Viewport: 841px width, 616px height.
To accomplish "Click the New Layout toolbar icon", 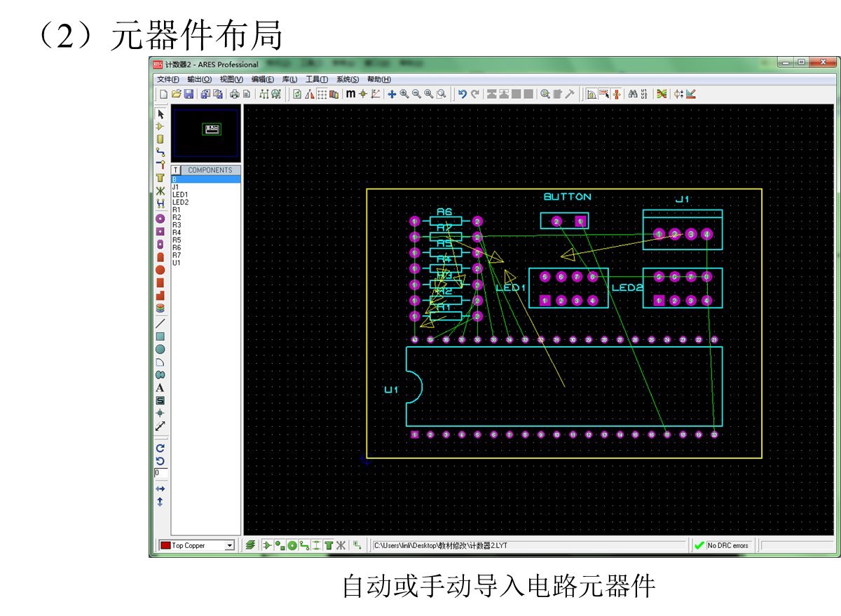I will pyautogui.click(x=163, y=94).
